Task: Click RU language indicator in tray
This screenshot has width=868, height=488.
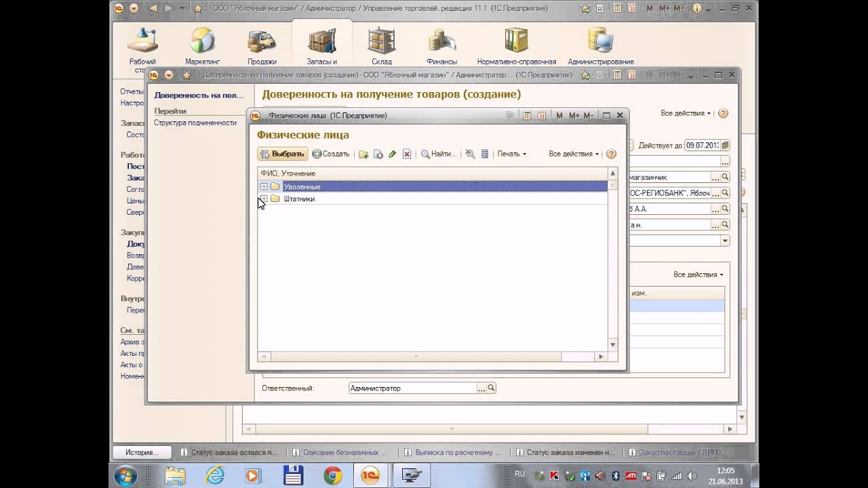Action: click(519, 474)
